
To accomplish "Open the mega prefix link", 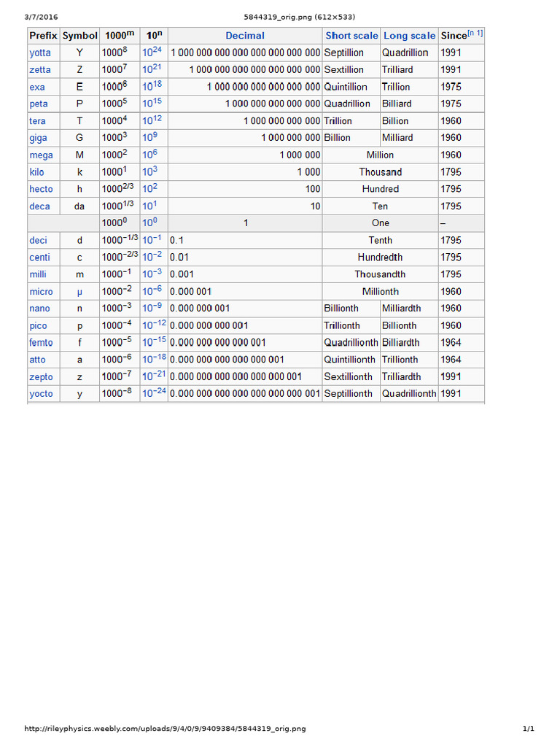I will pyautogui.click(x=41, y=155).
